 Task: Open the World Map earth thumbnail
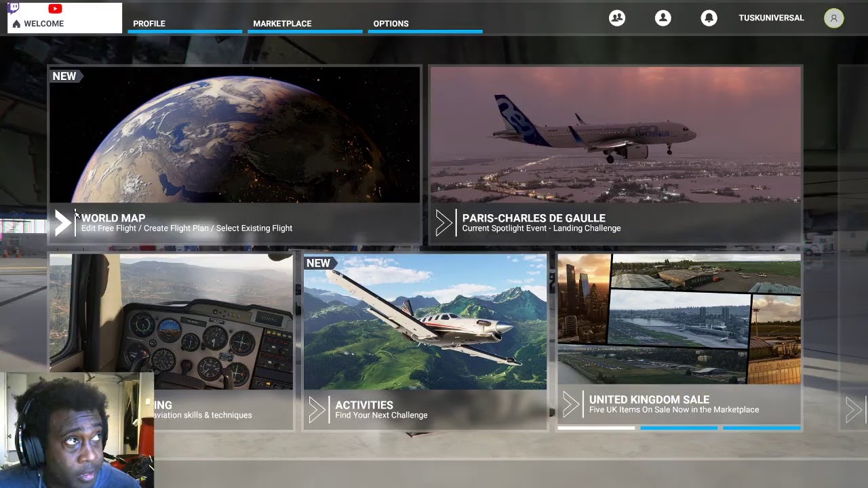pos(235,135)
